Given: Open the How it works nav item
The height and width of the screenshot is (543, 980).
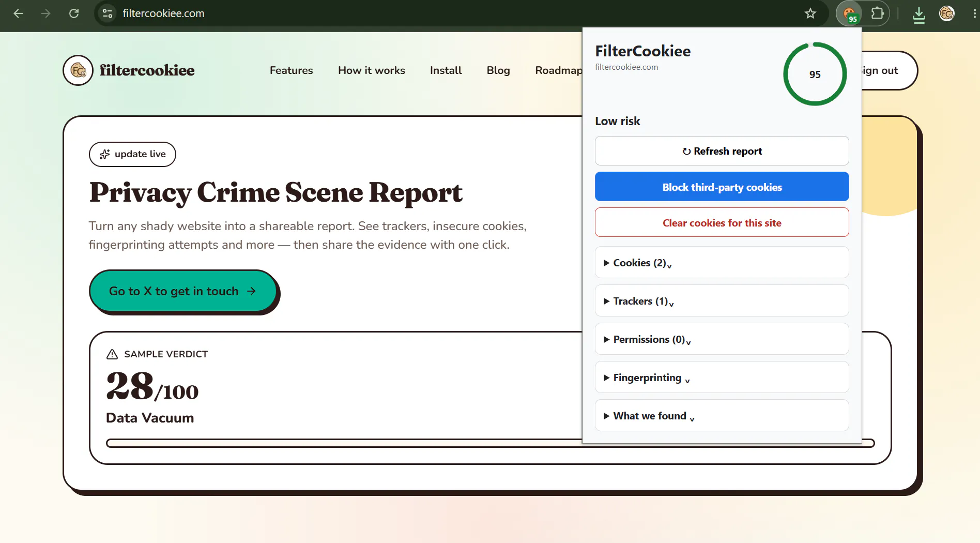Looking at the screenshot, I should [x=371, y=70].
